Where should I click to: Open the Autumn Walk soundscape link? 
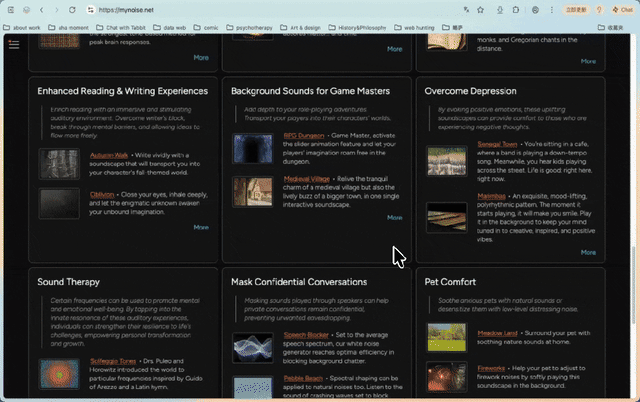coord(109,155)
